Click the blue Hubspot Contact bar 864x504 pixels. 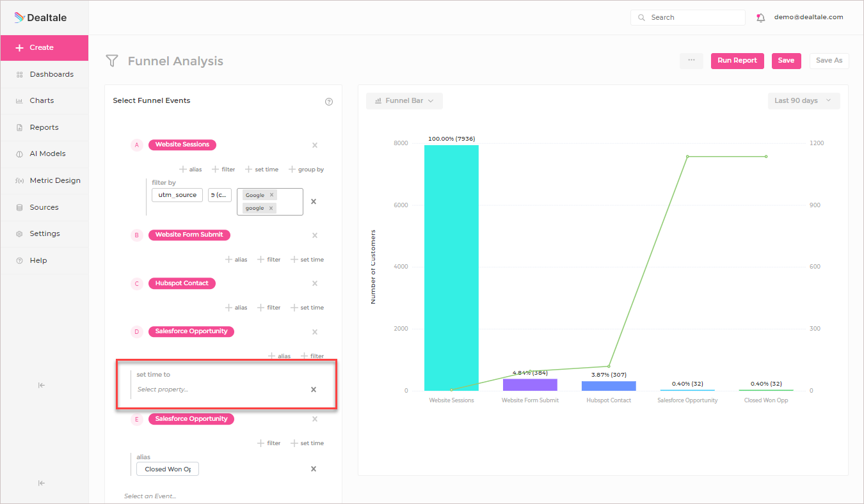pos(609,386)
